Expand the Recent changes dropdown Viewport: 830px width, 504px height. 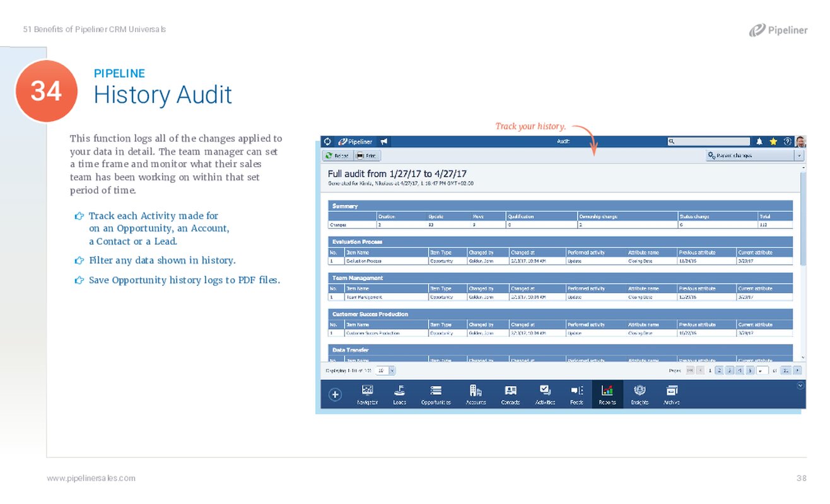point(799,155)
